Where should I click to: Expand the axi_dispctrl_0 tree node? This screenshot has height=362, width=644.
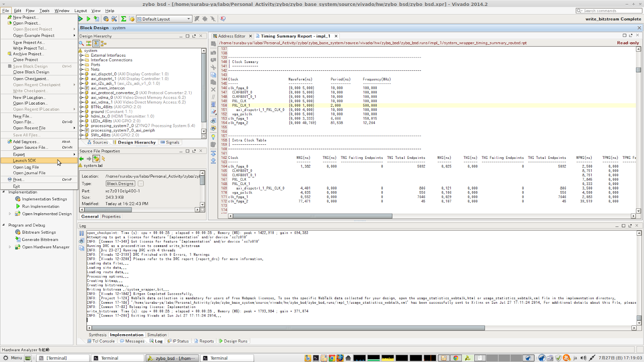[82, 74]
